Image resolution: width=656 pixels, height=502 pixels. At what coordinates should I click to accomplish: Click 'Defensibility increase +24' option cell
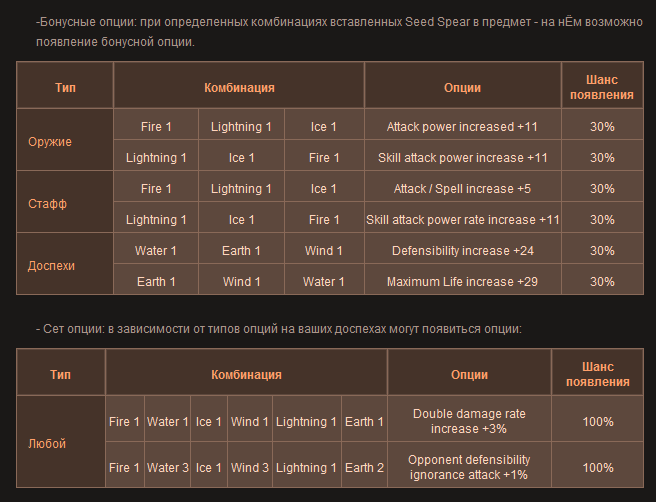click(462, 251)
